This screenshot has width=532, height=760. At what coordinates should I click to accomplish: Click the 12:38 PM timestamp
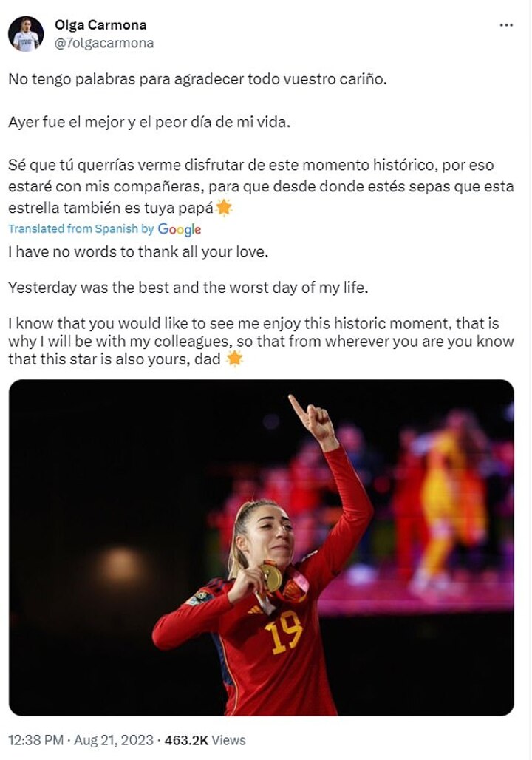click(x=36, y=740)
